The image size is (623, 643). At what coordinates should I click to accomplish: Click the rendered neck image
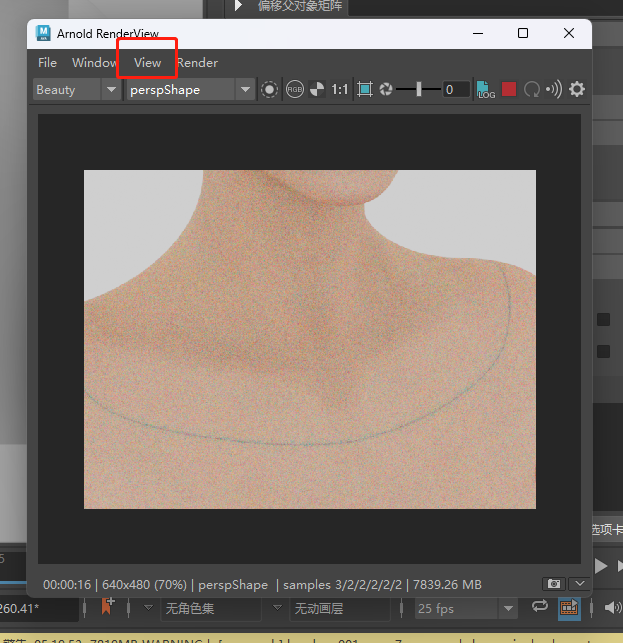pyautogui.click(x=310, y=340)
